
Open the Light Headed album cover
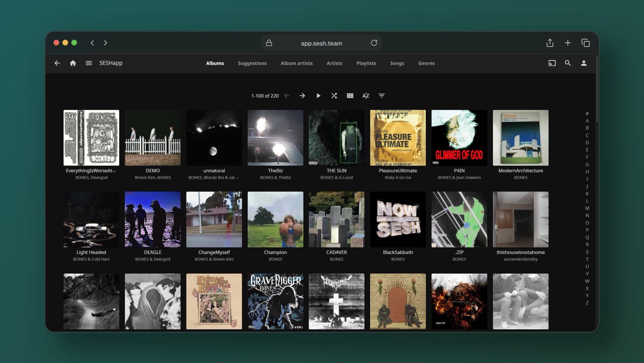[x=91, y=220]
